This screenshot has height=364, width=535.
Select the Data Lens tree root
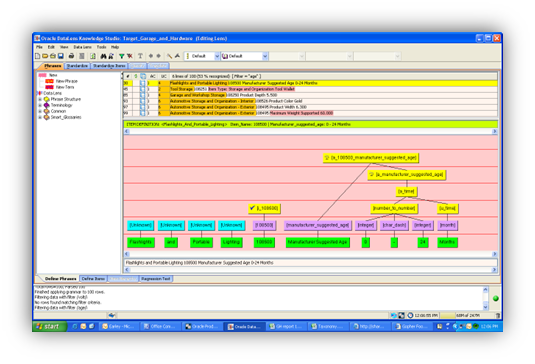52,93
